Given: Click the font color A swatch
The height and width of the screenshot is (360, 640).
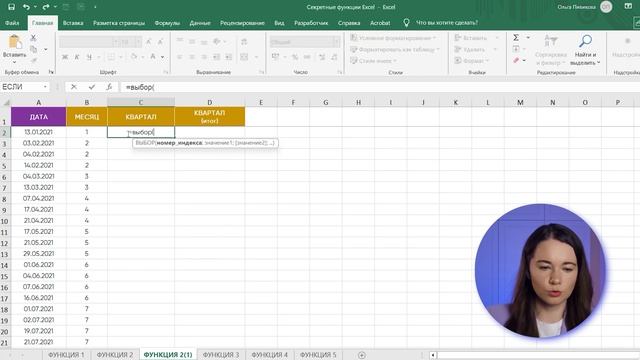Looking at the screenshot, I should pos(153,57).
